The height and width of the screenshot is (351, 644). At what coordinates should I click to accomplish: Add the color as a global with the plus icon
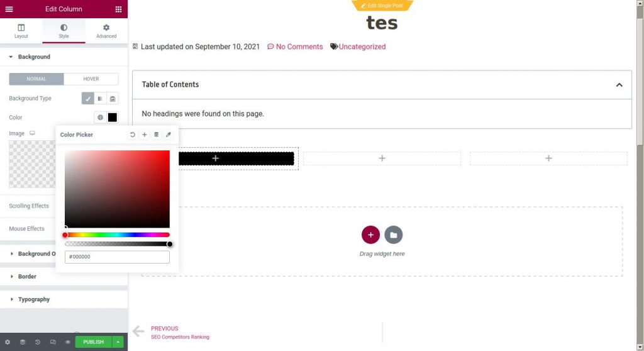(145, 135)
